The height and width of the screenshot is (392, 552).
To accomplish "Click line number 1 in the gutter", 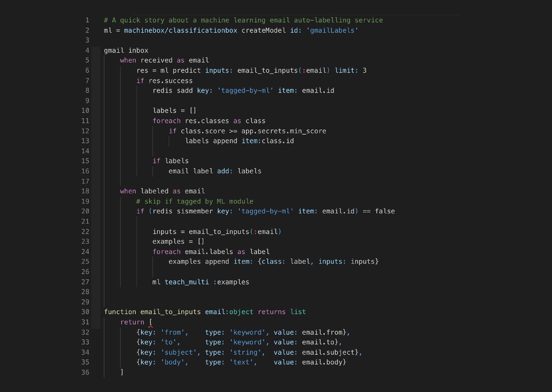I will point(87,20).
